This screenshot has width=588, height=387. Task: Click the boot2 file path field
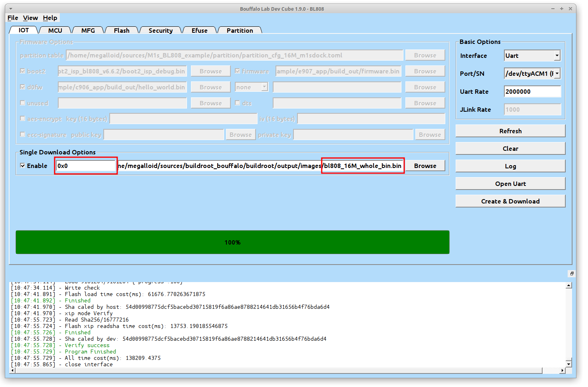point(122,71)
